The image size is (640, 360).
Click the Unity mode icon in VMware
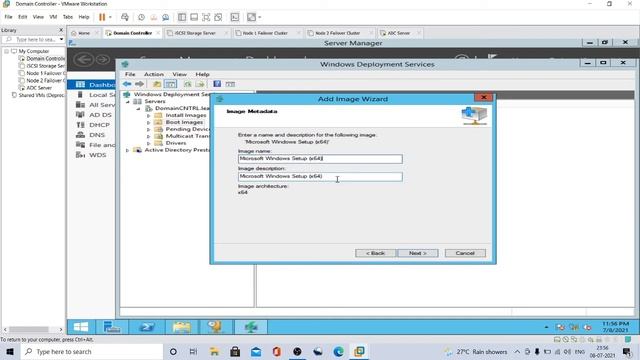(218, 17)
